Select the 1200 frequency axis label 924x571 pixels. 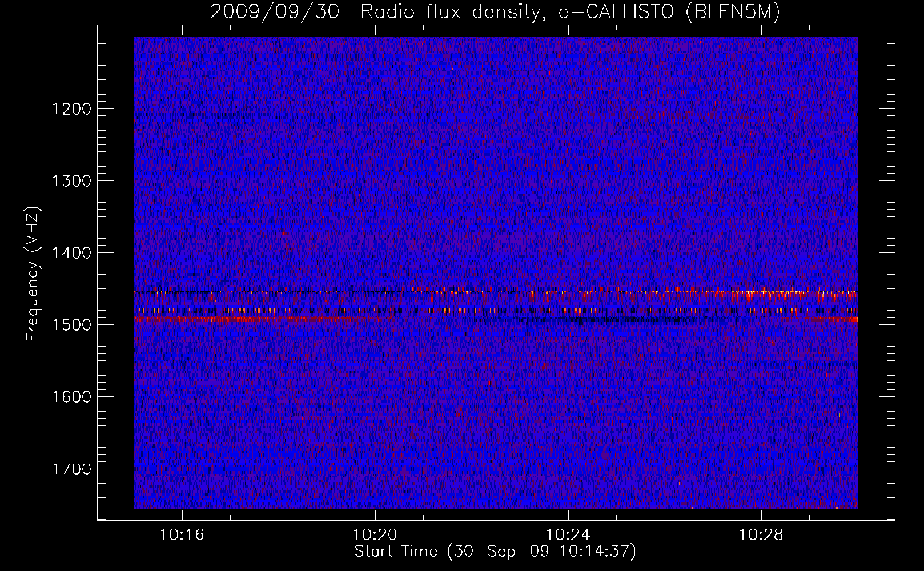tap(71, 109)
